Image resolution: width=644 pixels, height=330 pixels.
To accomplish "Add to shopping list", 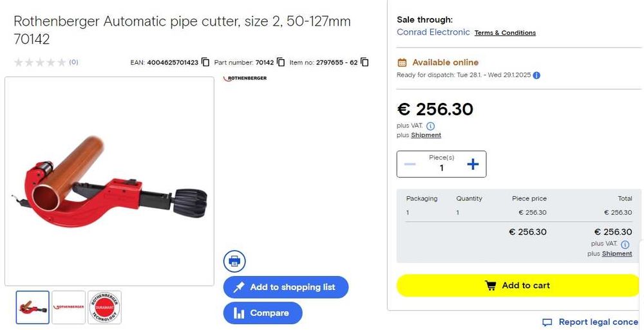I will (x=285, y=287).
